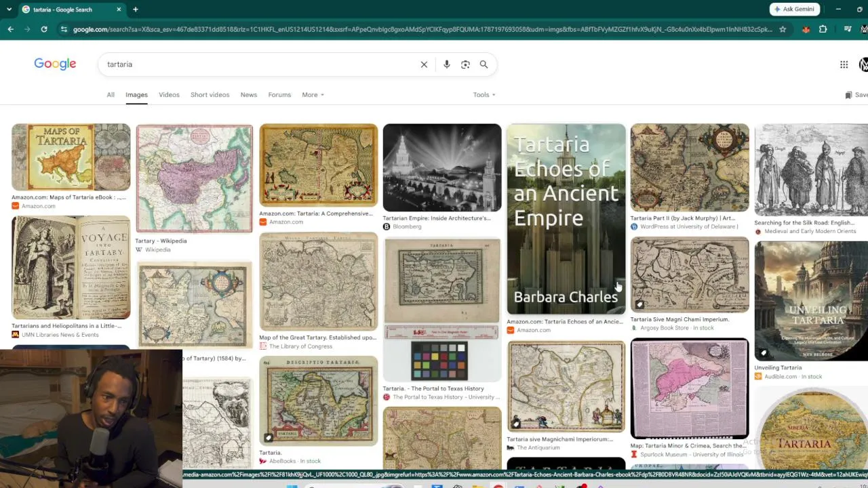Open the 'Unveiling Tartaria' cover image
The width and height of the screenshot is (868, 488).
click(x=811, y=301)
